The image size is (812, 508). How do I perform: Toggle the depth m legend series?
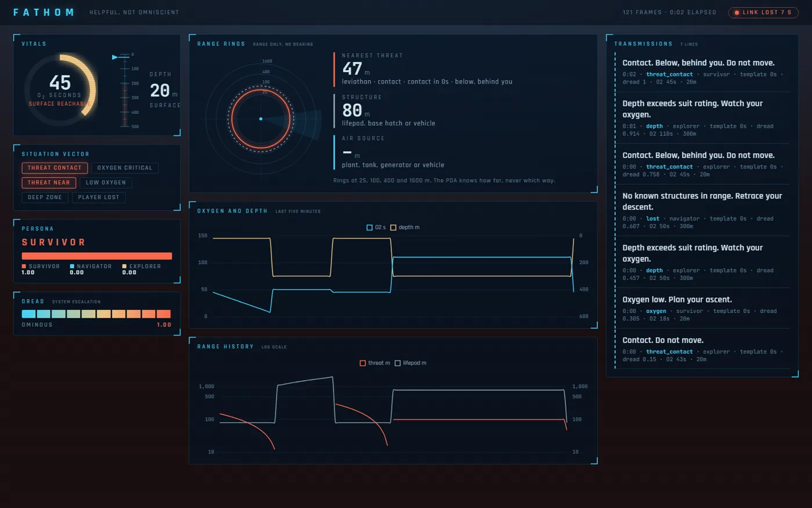pos(405,228)
